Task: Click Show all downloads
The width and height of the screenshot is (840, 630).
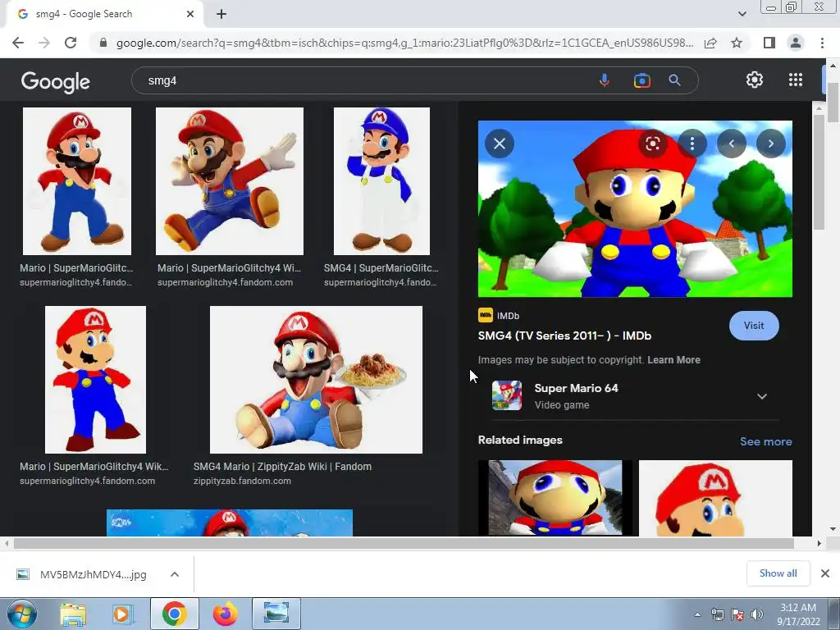Action: coord(778,573)
